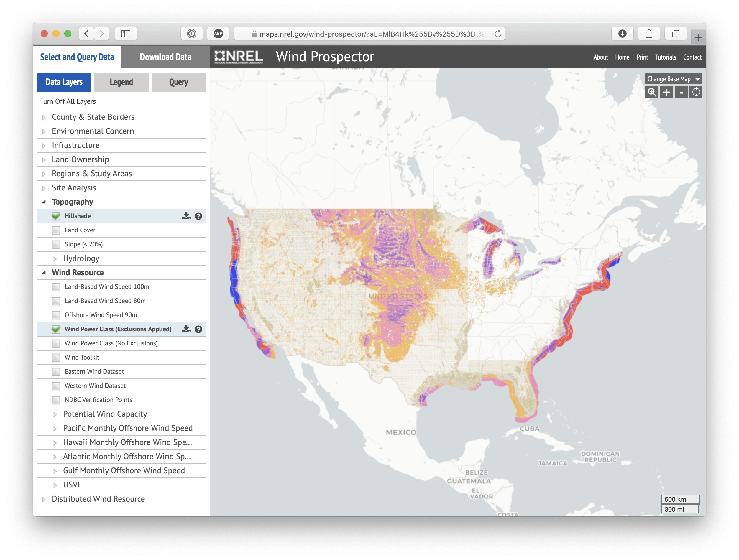The width and height of the screenshot is (739, 560).
Task: Download the Hillshade layer data
Action: [x=186, y=216]
